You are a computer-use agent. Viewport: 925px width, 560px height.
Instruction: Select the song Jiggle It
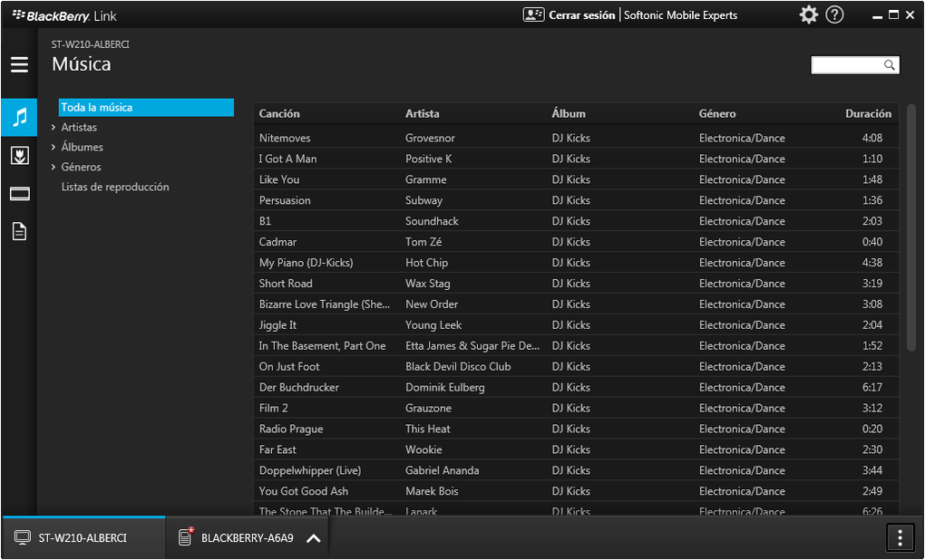277,324
